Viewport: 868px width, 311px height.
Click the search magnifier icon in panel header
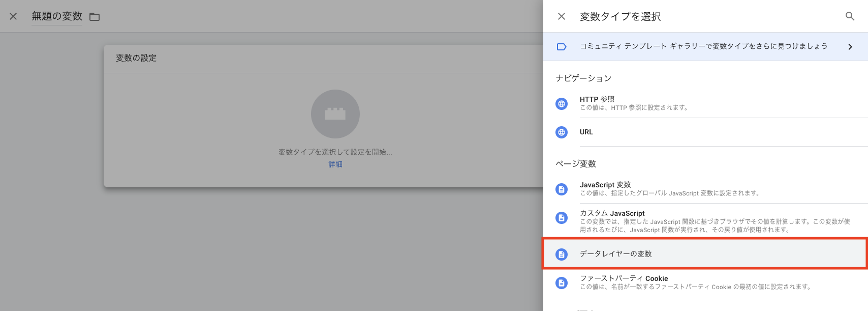click(x=850, y=16)
